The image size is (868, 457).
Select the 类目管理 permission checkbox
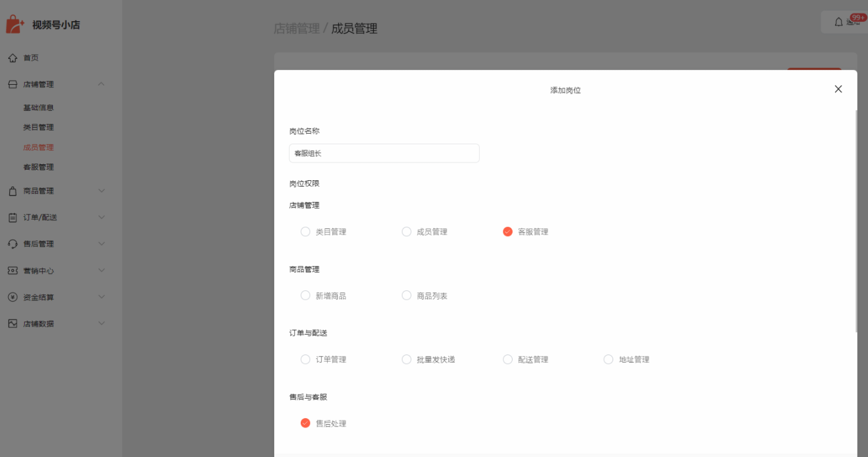(x=305, y=231)
